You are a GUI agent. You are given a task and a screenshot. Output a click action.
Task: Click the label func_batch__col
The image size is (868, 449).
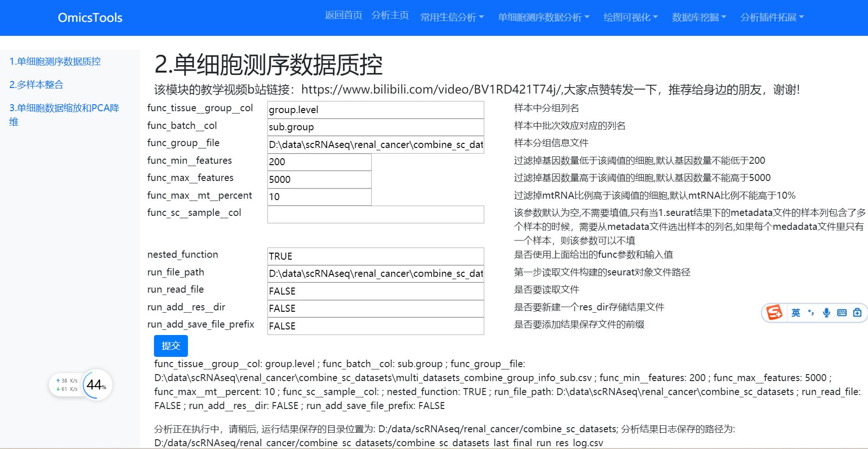pyautogui.click(x=182, y=126)
